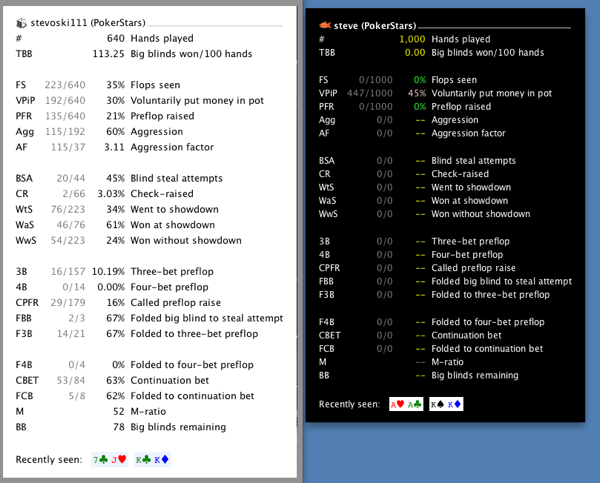Click the Aggression factor label in steve panel
This screenshot has width=600, height=483.
(x=468, y=134)
